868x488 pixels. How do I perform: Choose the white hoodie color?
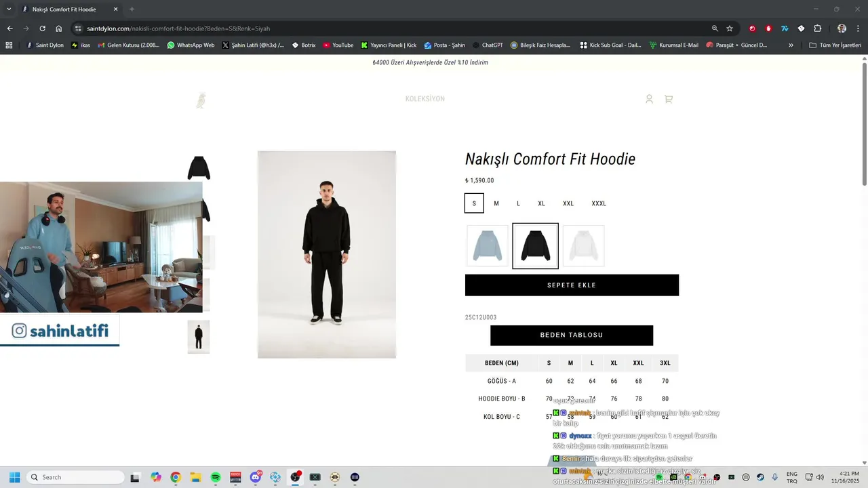[583, 245]
